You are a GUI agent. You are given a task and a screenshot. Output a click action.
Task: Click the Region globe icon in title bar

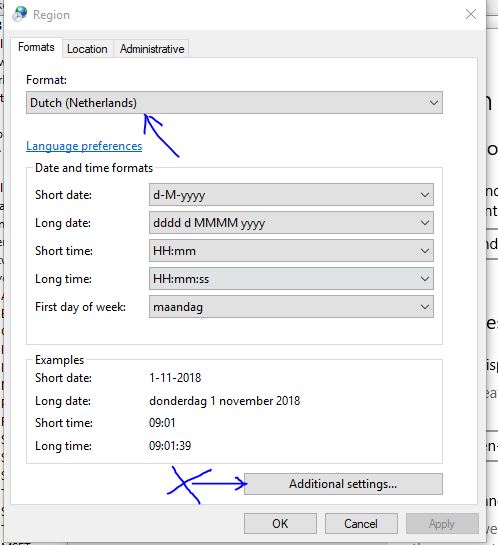19,14
